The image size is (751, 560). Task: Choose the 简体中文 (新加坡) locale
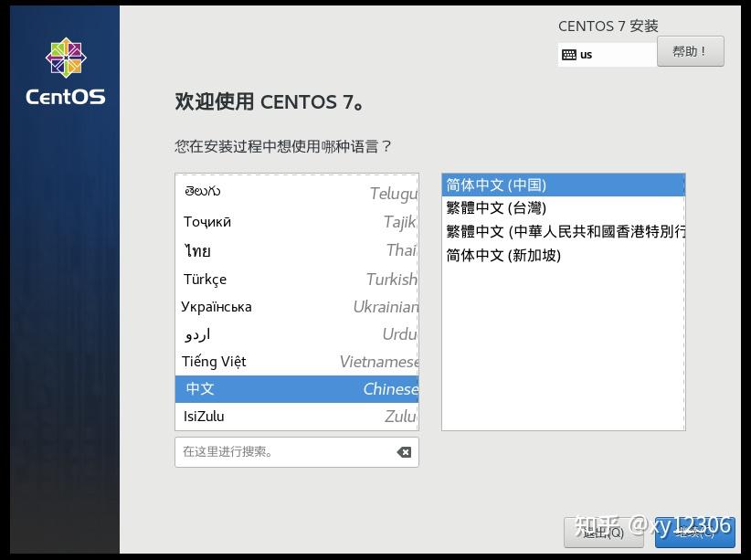pos(548,255)
